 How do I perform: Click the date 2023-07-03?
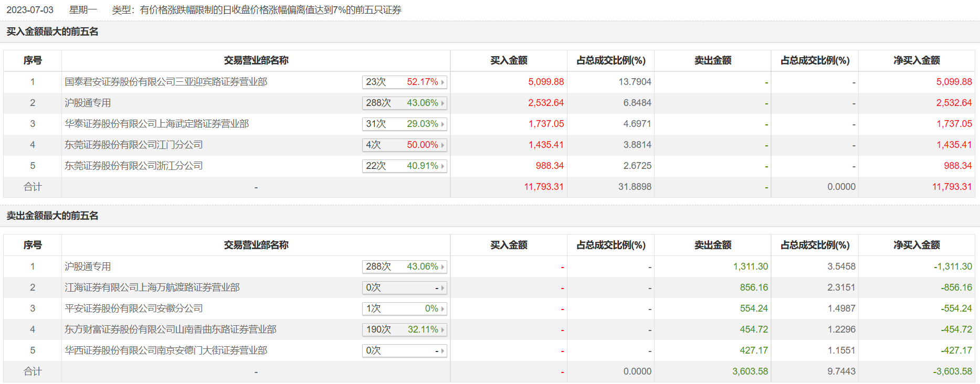[30, 10]
